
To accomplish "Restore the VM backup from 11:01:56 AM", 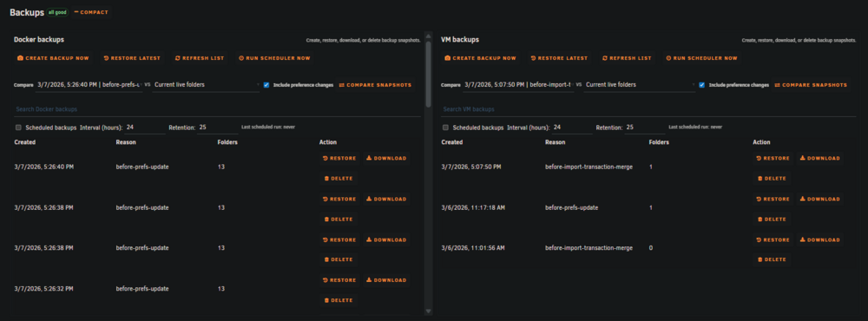I will coord(773,240).
